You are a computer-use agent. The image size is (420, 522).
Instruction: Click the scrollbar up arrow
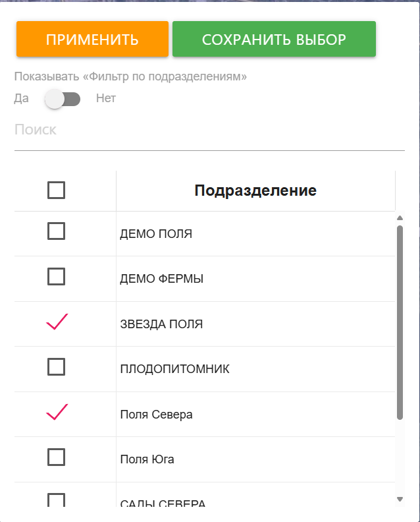pos(400,218)
